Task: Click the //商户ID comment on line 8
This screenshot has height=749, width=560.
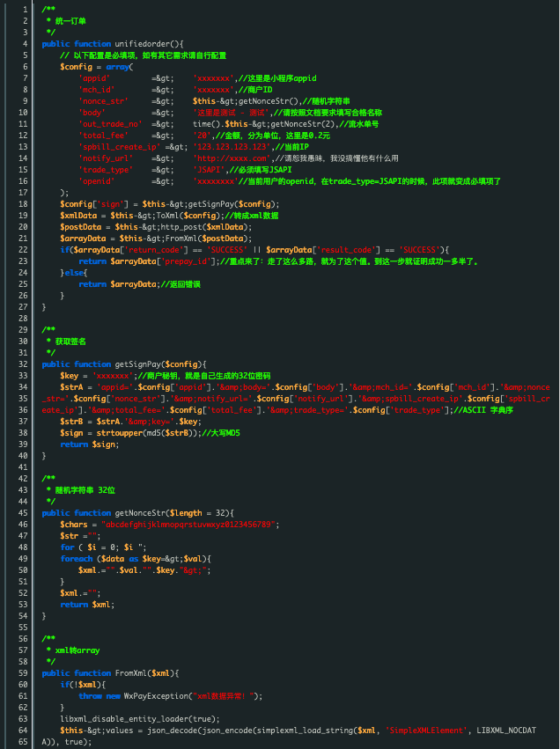Action: click(255, 90)
